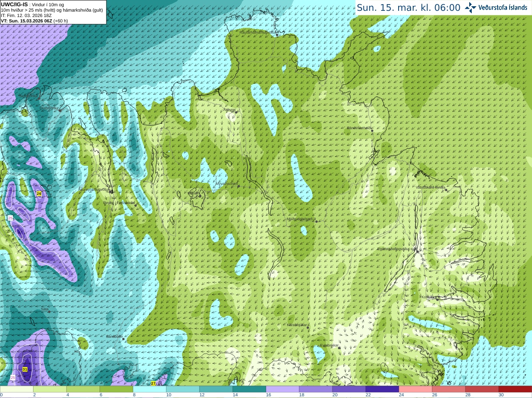Select the Vatnsskarð eystra station label
The width and height of the screenshot is (532, 398).
(431, 187)
